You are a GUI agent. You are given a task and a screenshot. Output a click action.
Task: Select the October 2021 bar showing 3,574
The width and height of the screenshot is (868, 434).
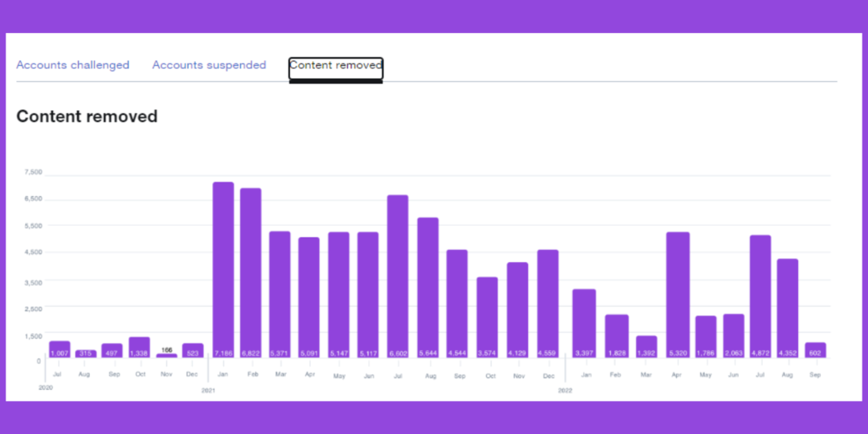tap(487, 317)
